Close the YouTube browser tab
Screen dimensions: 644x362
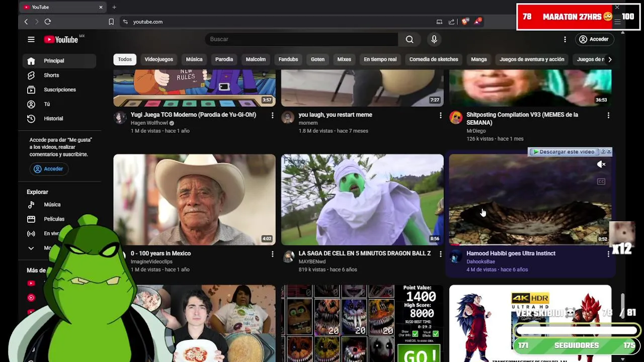coord(101,7)
